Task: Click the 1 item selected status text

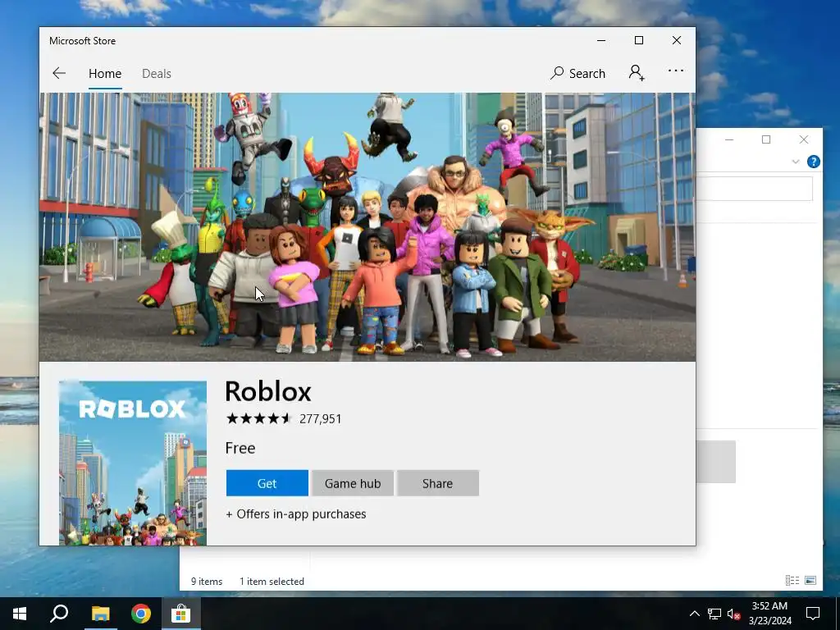Action: pos(272,582)
